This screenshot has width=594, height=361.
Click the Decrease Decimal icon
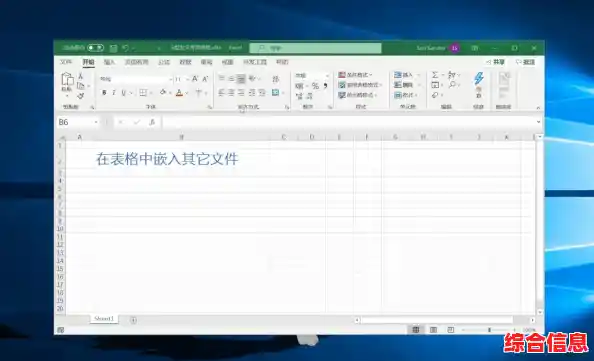(310, 96)
